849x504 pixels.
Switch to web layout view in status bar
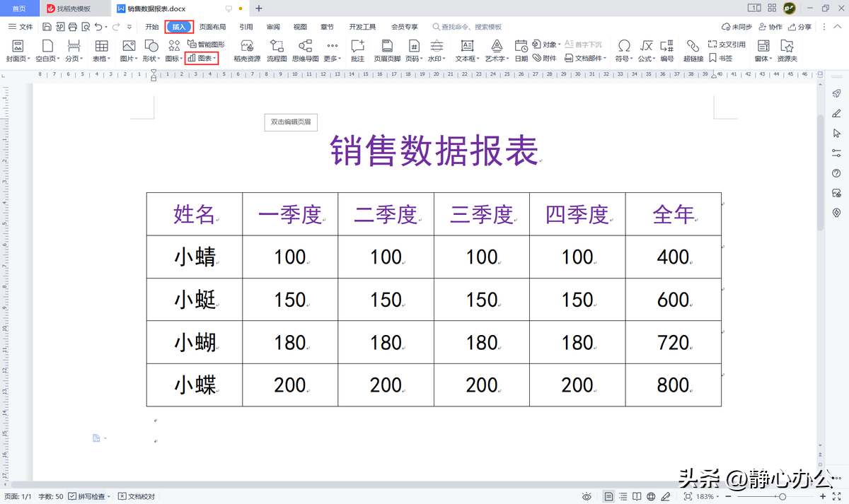[652, 497]
